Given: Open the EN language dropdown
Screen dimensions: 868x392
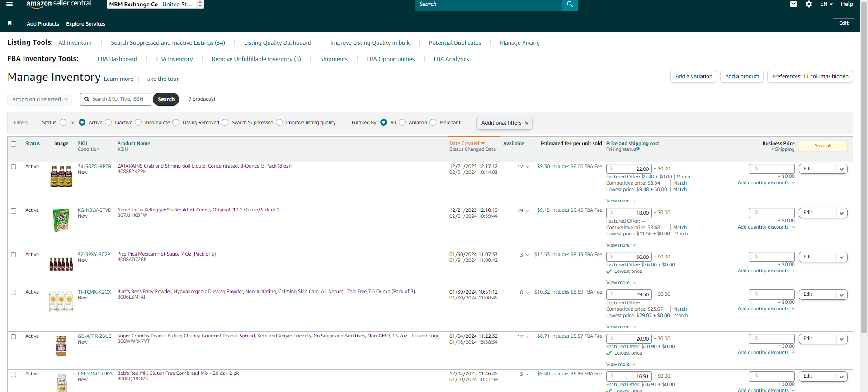Looking at the screenshot, I should coord(826,4).
